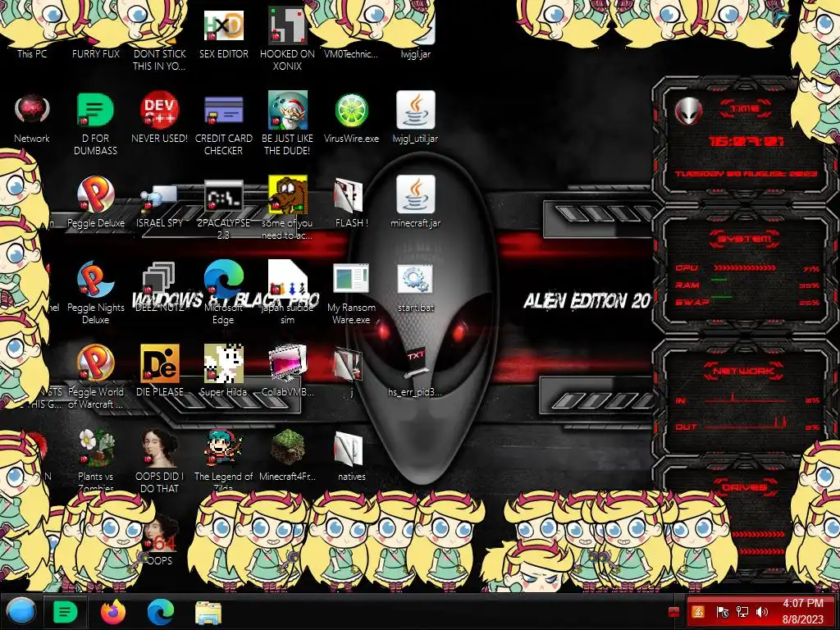Launch Firefox from the taskbar
This screenshot has height=630, width=840.
pyautogui.click(x=113, y=612)
